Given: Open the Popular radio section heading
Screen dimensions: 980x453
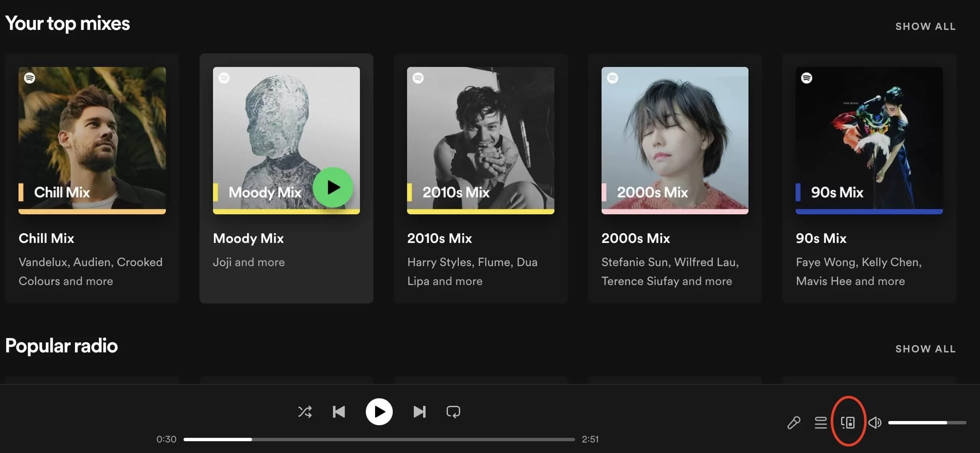Looking at the screenshot, I should [61, 346].
